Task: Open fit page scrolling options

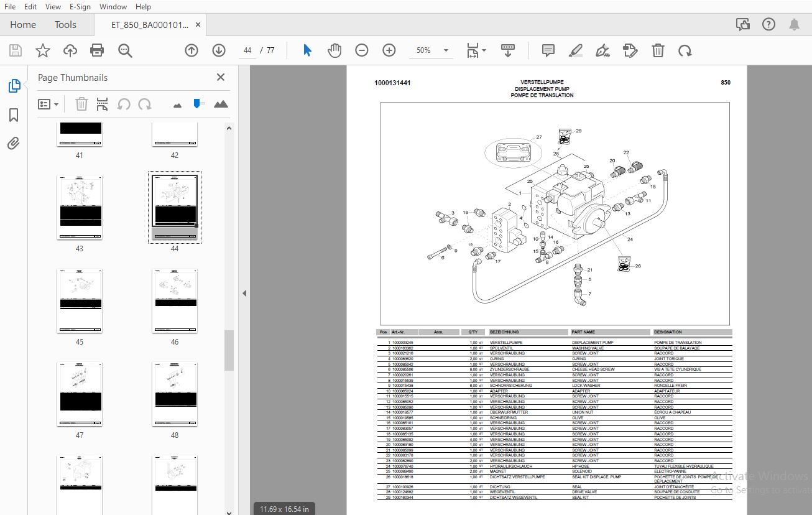Action: click(x=476, y=50)
